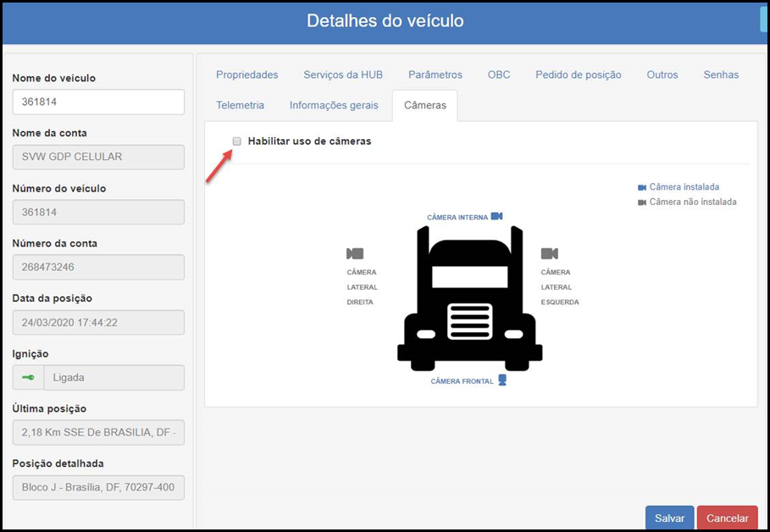770x532 pixels.
Task: Click the Câmera não instalada legend icon
Action: click(642, 202)
